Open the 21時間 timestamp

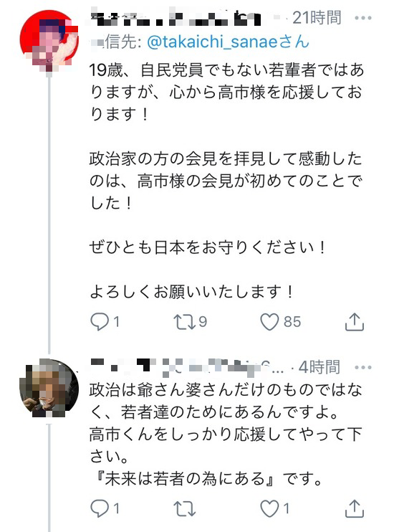pos(317,18)
